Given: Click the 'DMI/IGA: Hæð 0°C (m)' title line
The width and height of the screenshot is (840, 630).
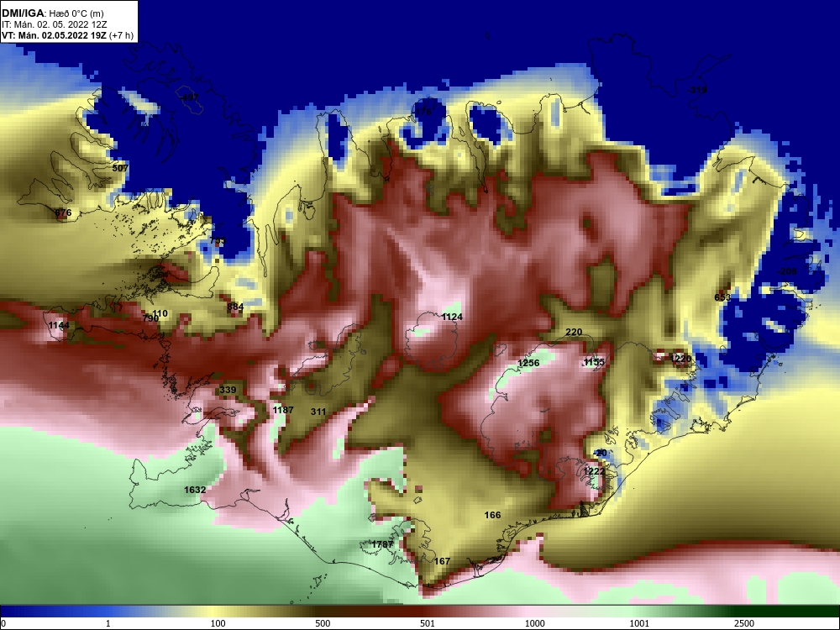Looking at the screenshot, I should (x=52, y=13).
